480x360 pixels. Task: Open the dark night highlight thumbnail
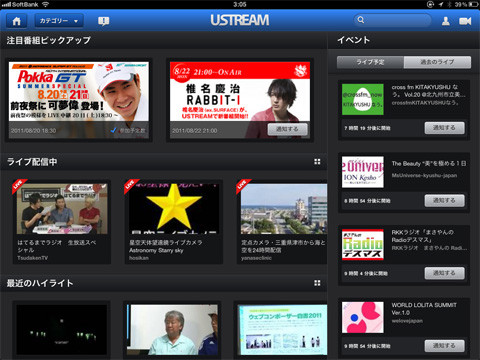62,329
